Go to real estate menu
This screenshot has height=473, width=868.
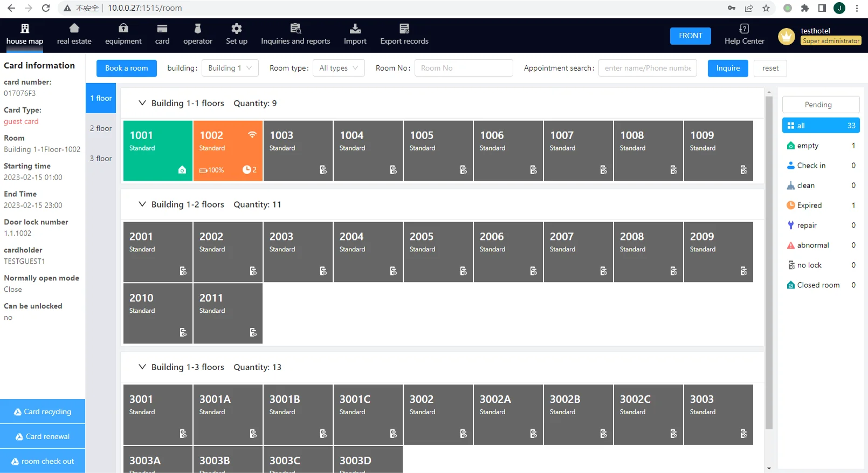[74, 35]
